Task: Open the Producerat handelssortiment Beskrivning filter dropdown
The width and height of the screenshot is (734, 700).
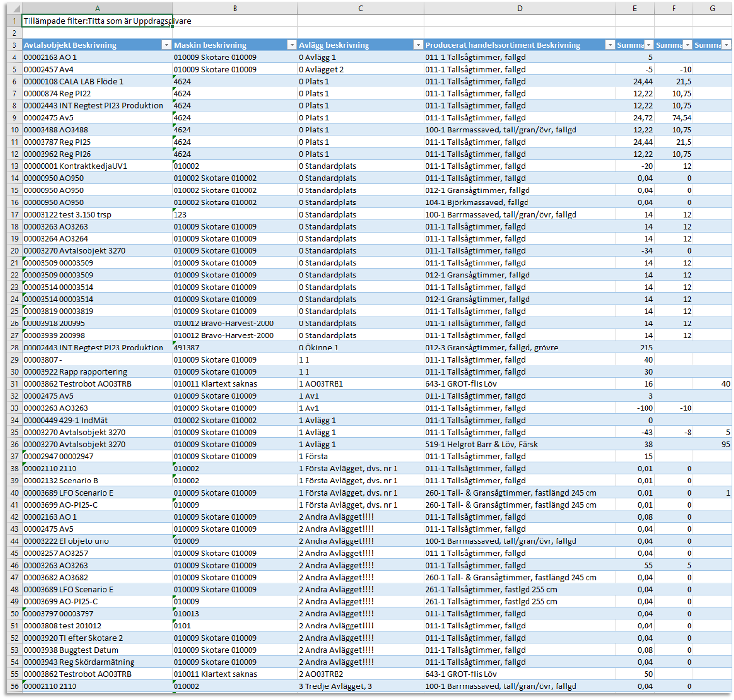Action: (x=610, y=45)
